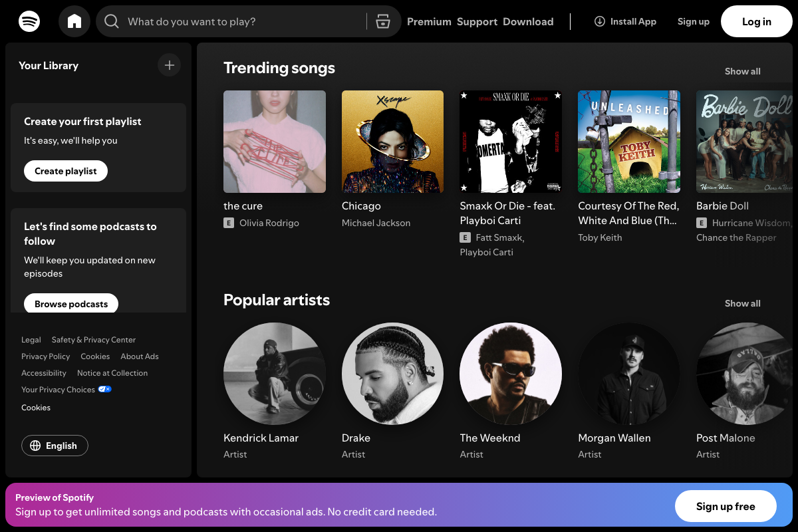Type in What do you want to play field
Image resolution: width=798 pixels, height=532 pixels.
[x=248, y=21]
